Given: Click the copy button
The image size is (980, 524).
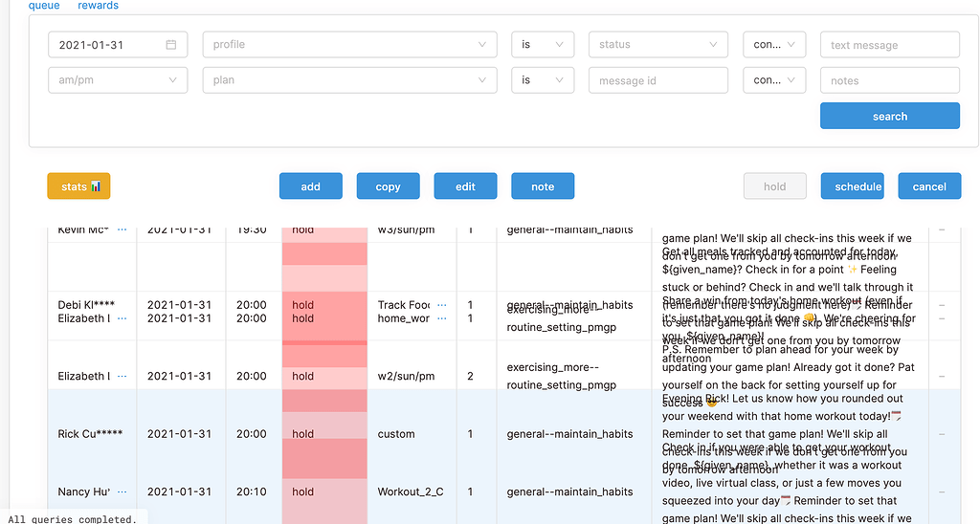Looking at the screenshot, I should pyautogui.click(x=389, y=186).
